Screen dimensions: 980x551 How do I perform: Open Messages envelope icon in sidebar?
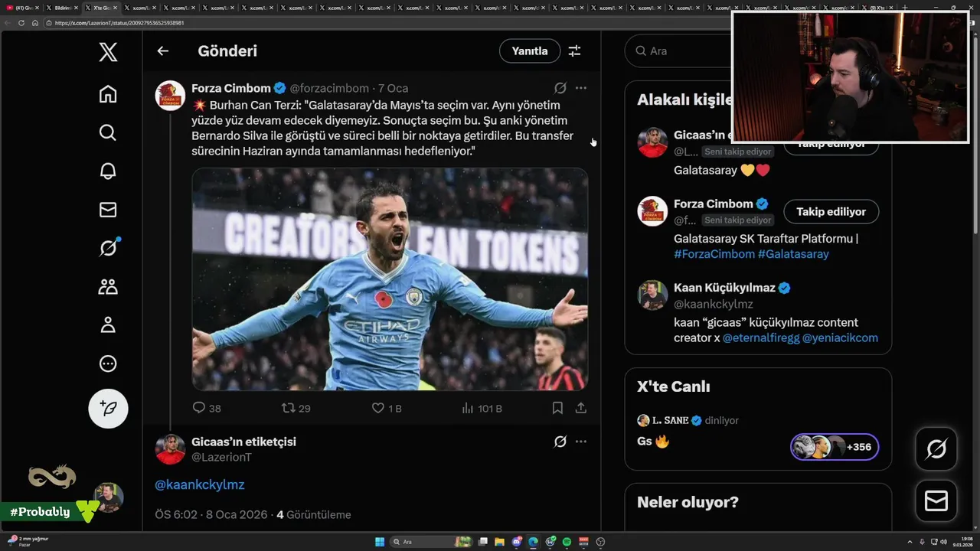(108, 209)
